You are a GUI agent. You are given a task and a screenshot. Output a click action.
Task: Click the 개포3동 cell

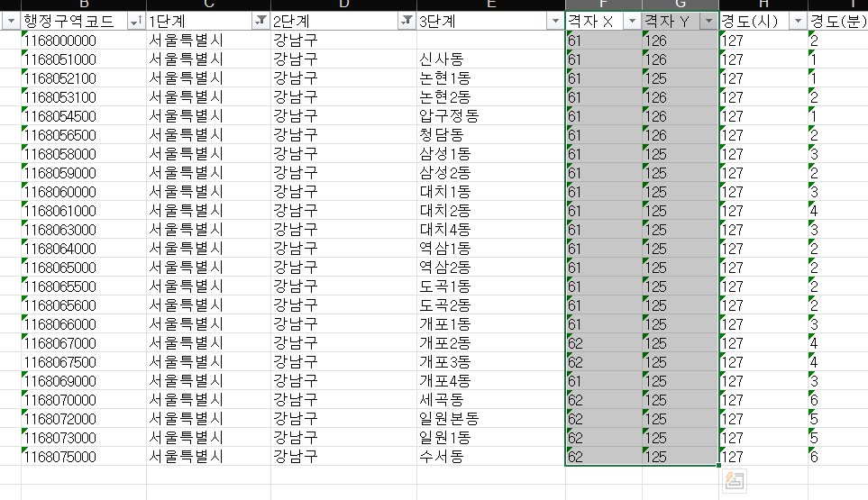point(491,362)
